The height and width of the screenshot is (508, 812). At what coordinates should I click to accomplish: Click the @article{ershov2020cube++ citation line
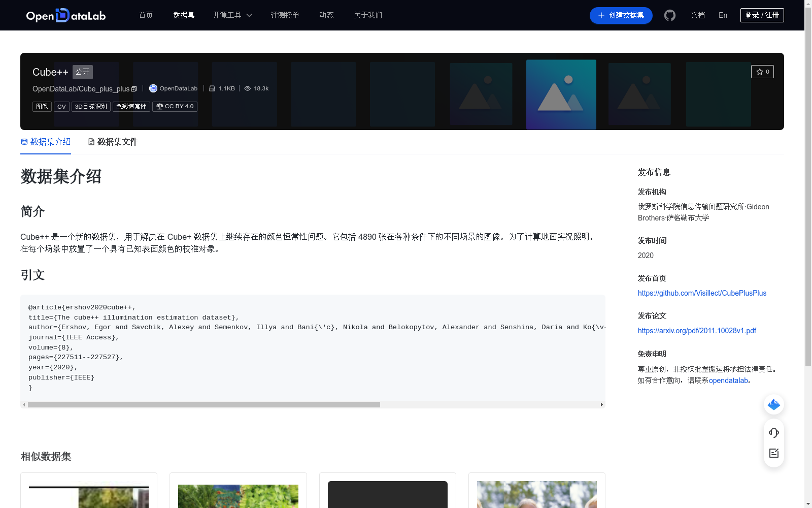coord(82,307)
